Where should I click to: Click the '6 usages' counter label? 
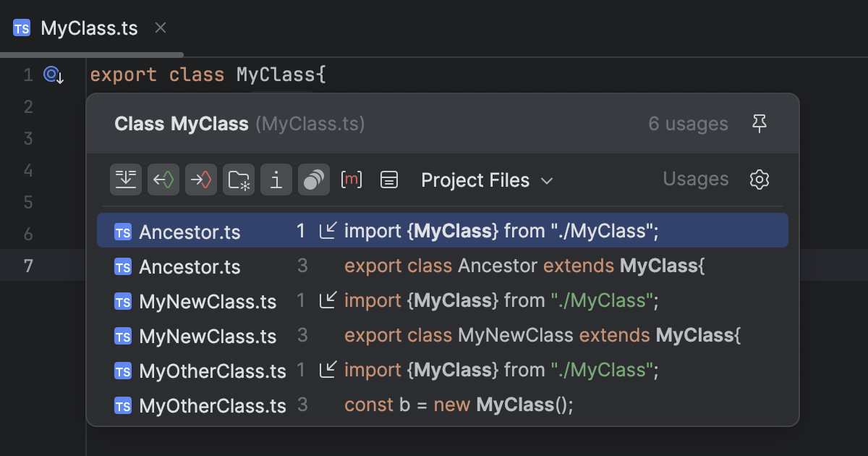[688, 123]
